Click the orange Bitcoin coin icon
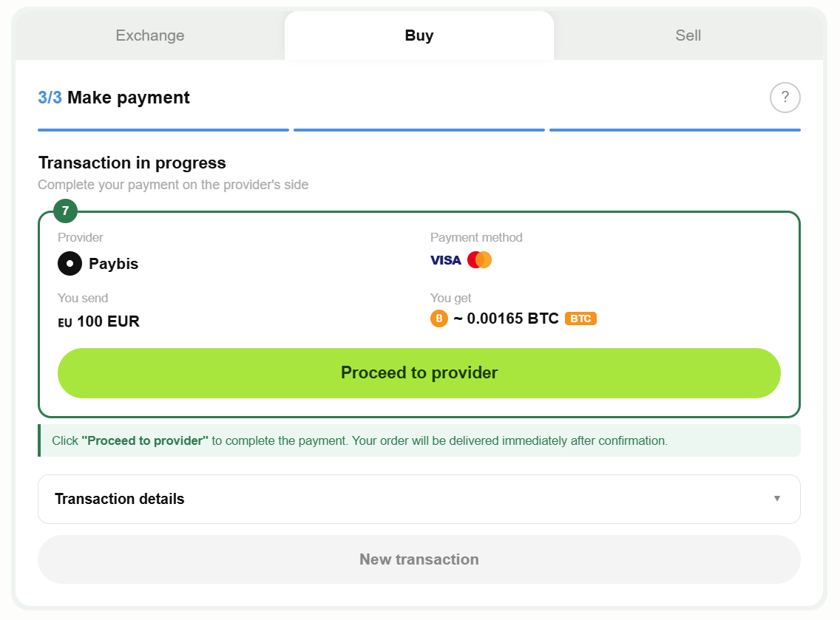Image resolution: width=840 pixels, height=620 pixels. (438, 318)
